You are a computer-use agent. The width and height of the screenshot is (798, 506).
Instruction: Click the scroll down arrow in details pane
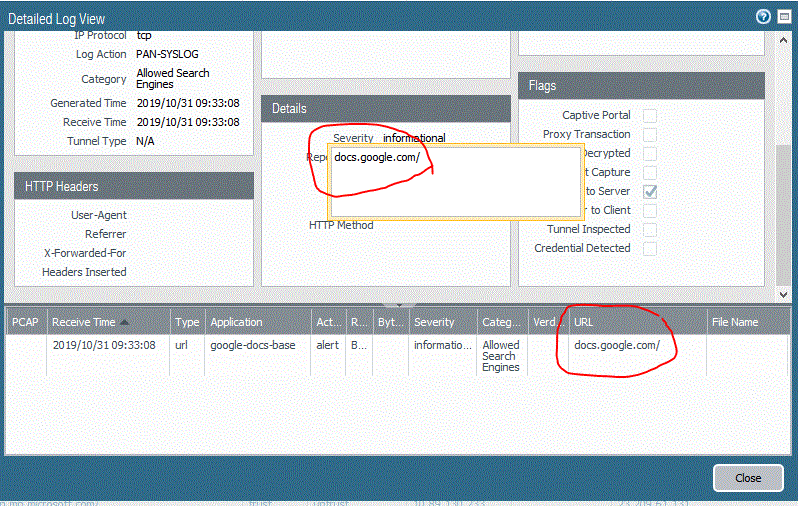(783, 294)
